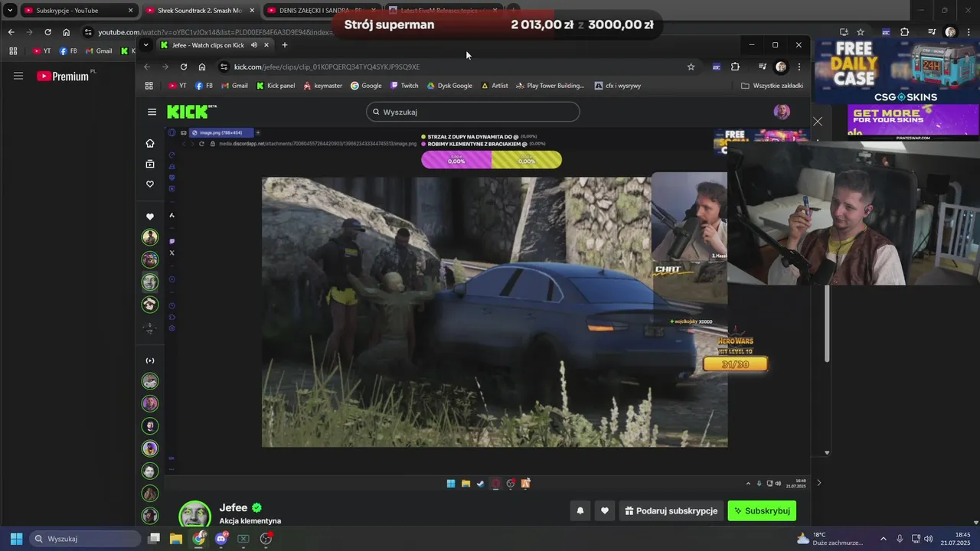Click the YouTube Premium logo
The image size is (980, 551).
coord(63,76)
